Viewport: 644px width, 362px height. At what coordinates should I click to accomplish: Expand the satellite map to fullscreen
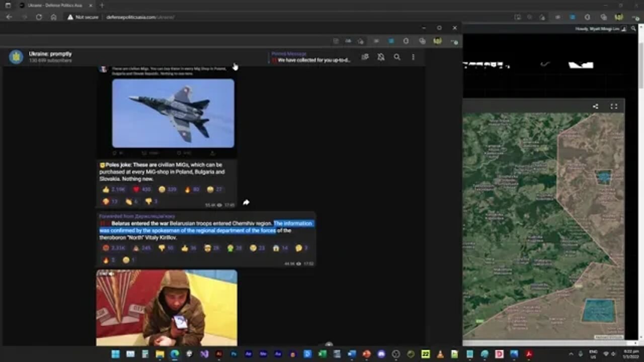(x=614, y=106)
